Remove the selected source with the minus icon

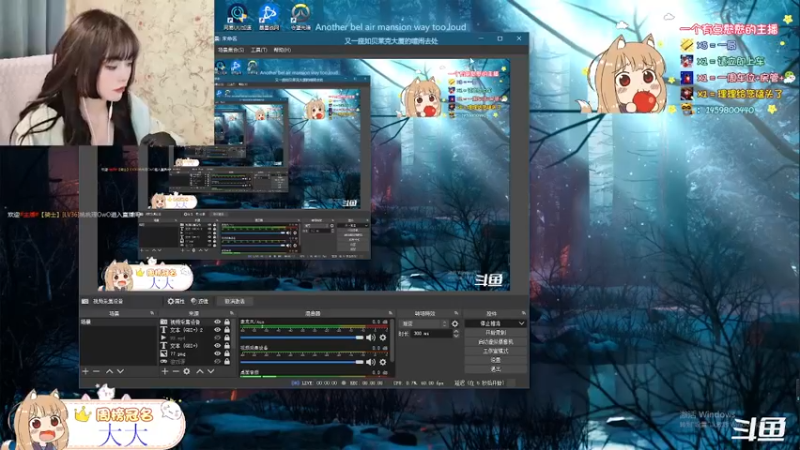coord(176,371)
